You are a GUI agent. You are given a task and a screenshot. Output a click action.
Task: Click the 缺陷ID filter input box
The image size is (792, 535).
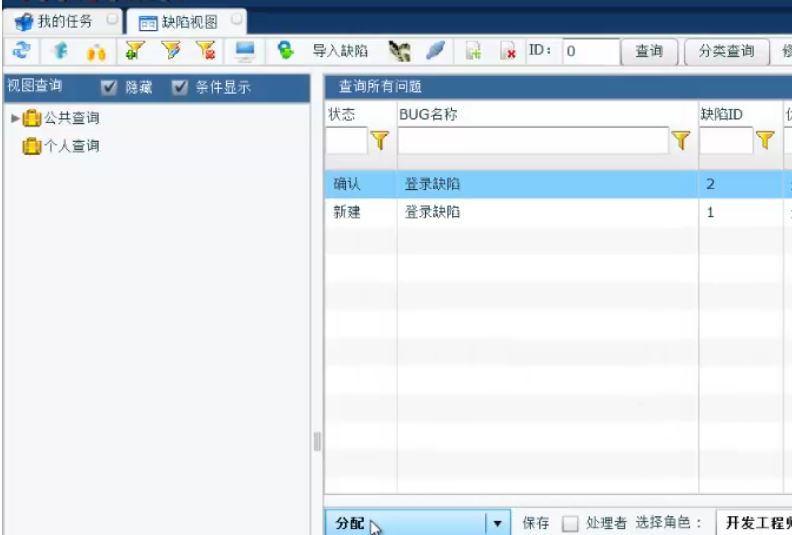(x=726, y=140)
